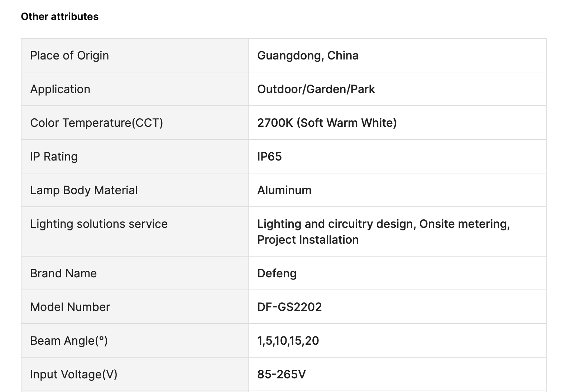This screenshot has height=392, width=576.
Task: Select the Application label cell
Action: click(x=135, y=89)
